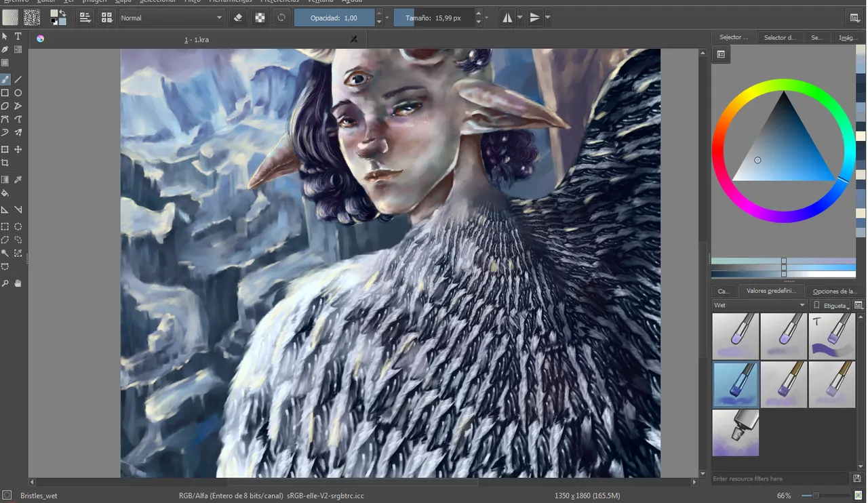Screen dimensions: 868x503
Task: Select the Zoom magnifier tool
Action: (x=5, y=283)
